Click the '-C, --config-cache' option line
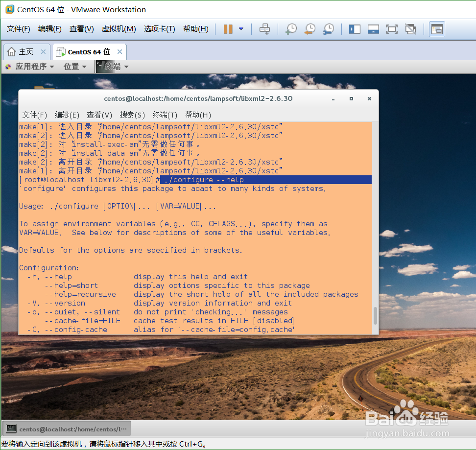Viewport: 476px width, 450px height. tap(161, 330)
